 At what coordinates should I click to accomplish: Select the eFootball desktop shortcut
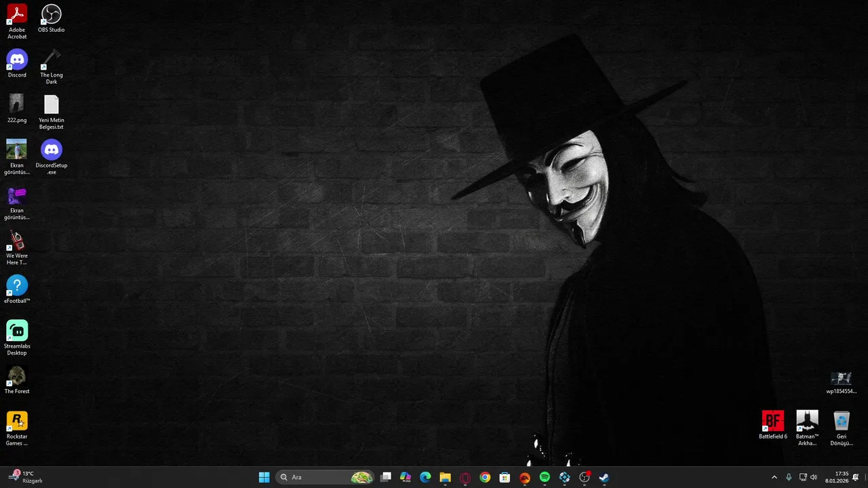point(17,289)
